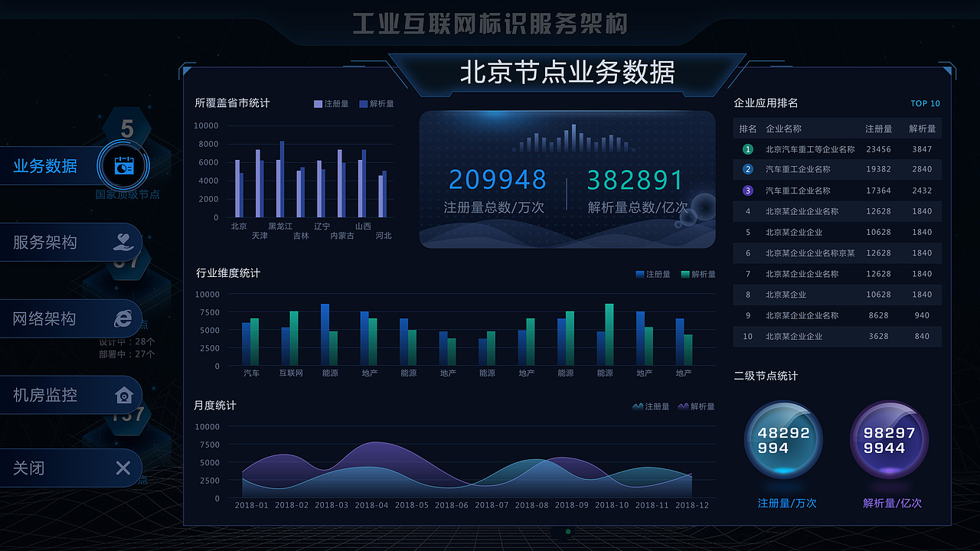
Task: Open the TOP 10 ranking link
Action: (x=926, y=103)
